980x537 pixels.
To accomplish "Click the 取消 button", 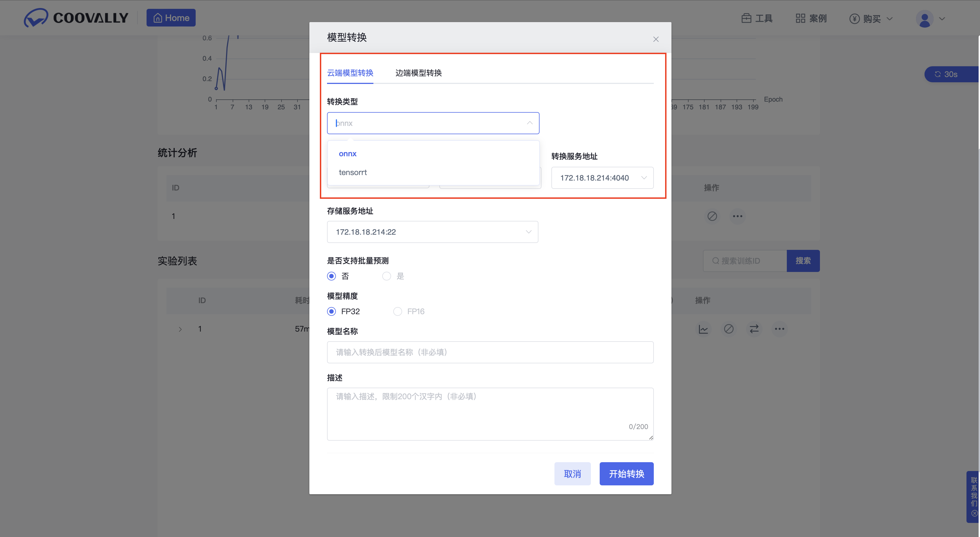I will 572,474.
